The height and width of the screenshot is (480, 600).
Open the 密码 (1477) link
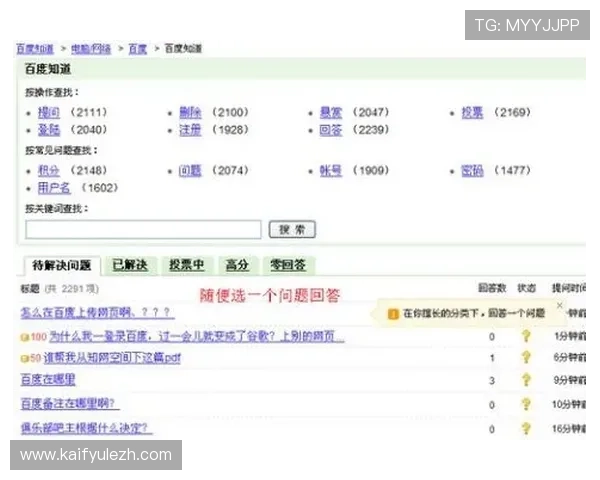click(472, 170)
